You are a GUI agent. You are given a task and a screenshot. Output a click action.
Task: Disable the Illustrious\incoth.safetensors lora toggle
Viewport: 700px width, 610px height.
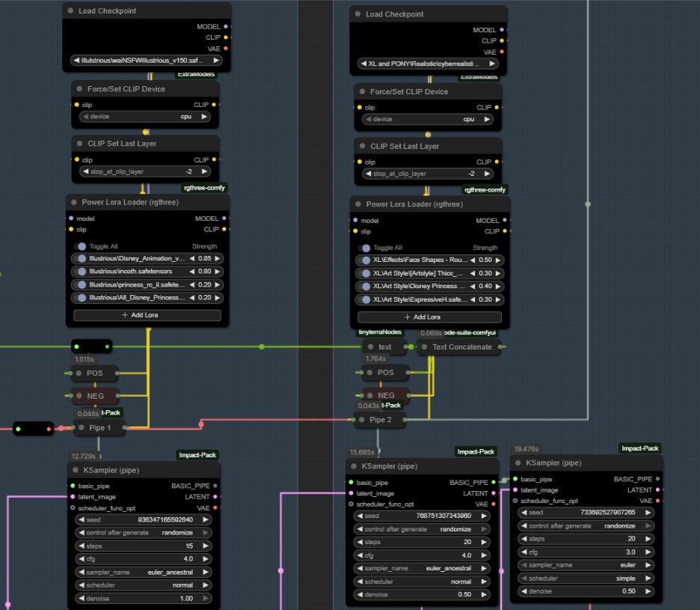(81, 272)
